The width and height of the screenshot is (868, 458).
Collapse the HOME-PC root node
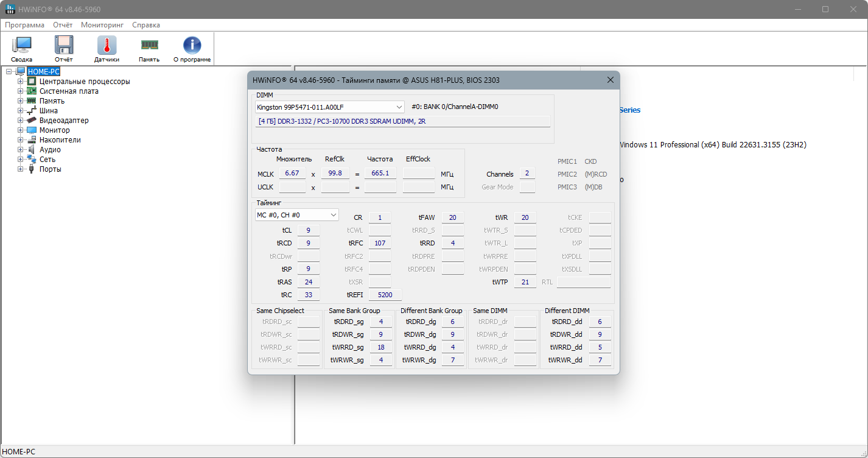[x=9, y=72]
